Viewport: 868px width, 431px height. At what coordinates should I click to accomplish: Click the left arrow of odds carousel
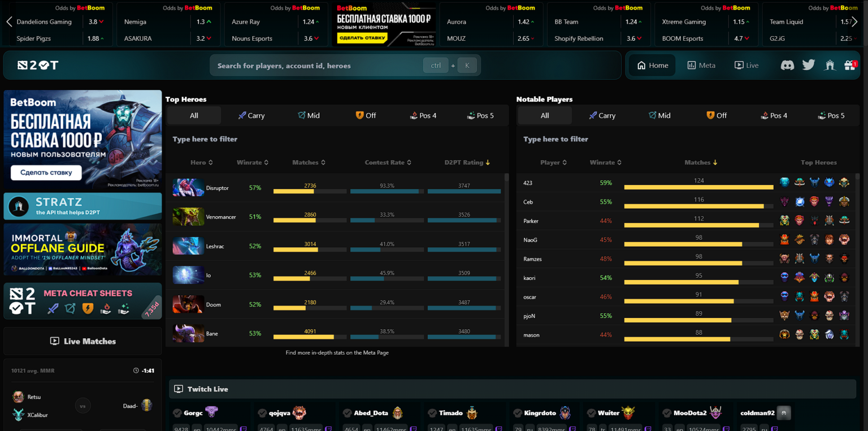point(9,22)
